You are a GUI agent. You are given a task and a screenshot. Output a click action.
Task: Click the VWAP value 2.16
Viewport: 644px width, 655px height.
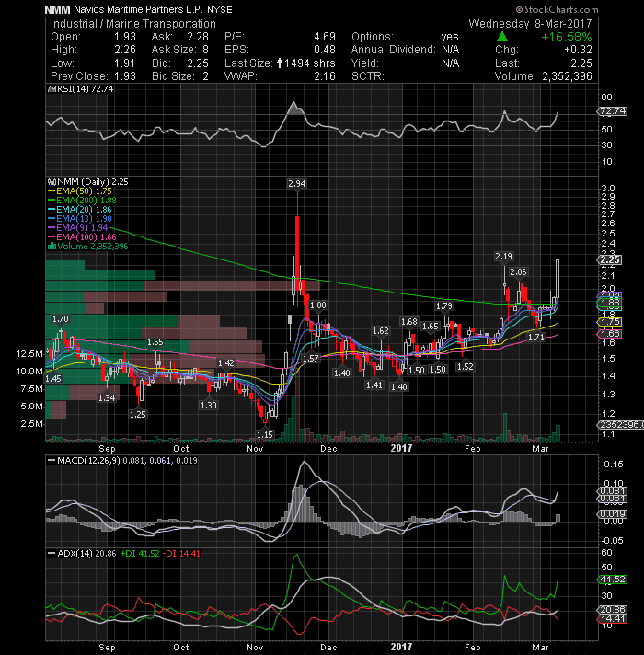click(x=325, y=76)
